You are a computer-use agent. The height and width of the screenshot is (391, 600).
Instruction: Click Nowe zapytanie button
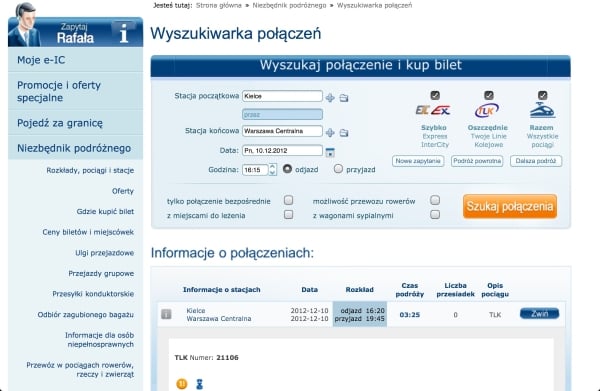coord(418,161)
